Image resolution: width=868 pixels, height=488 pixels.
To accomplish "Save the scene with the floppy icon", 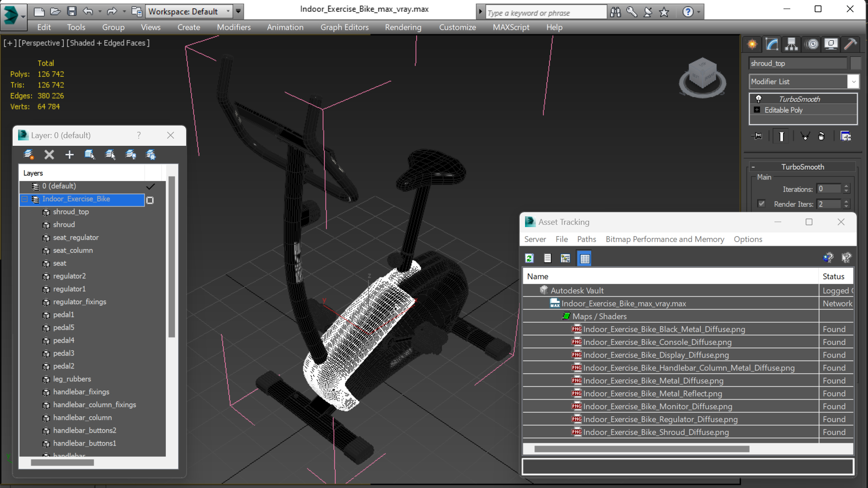I will [x=71, y=11].
